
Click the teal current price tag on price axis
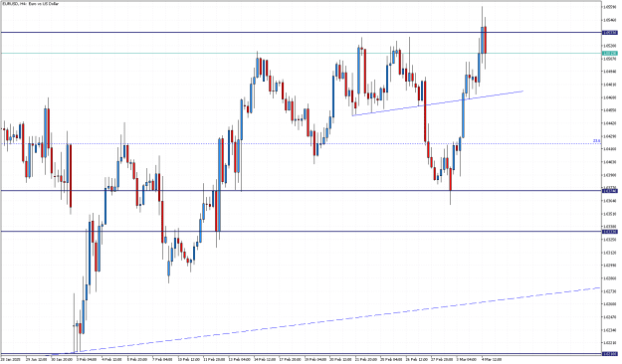click(610, 53)
